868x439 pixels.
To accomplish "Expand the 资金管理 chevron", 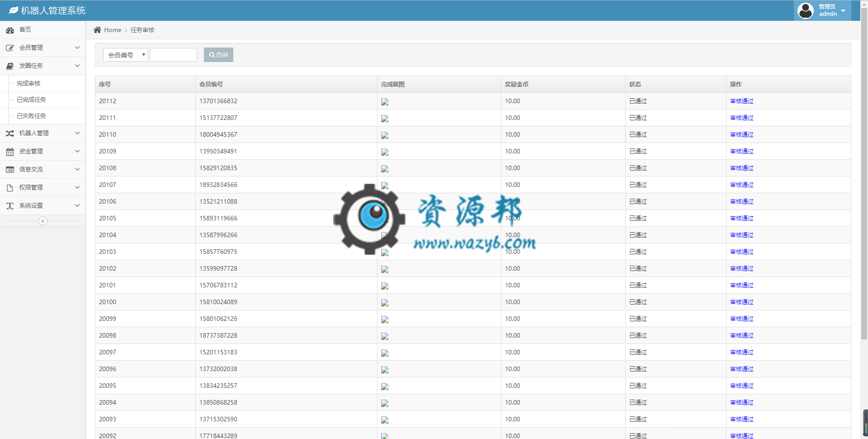I will [x=77, y=151].
